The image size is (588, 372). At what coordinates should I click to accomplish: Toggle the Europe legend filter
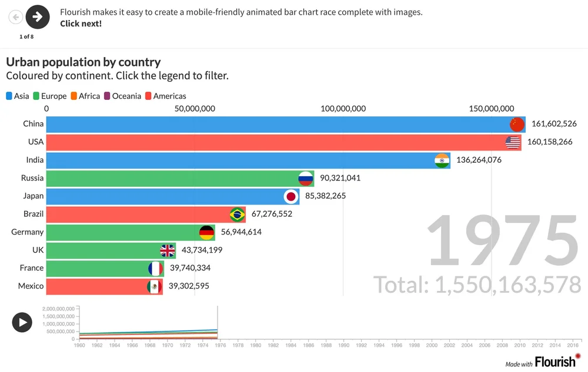[x=51, y=96]
